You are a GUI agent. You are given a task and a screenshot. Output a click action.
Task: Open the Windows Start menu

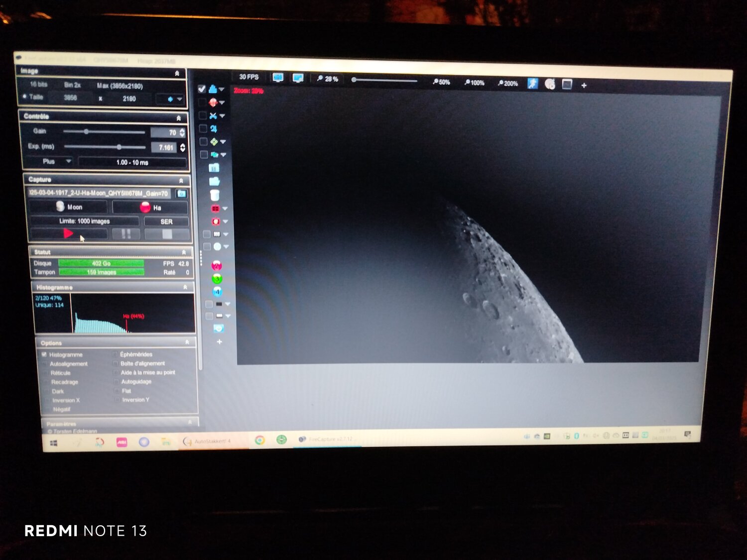[x=54, y=443]
